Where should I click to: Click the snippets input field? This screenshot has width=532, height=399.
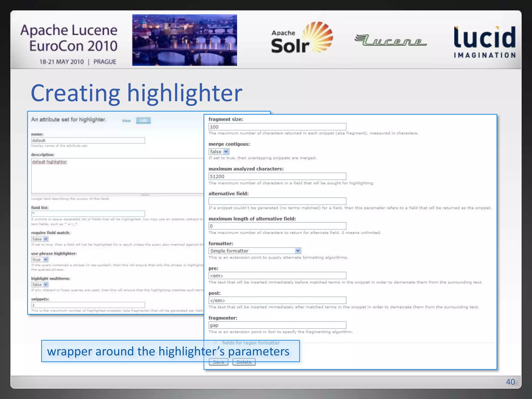point(88,305)
